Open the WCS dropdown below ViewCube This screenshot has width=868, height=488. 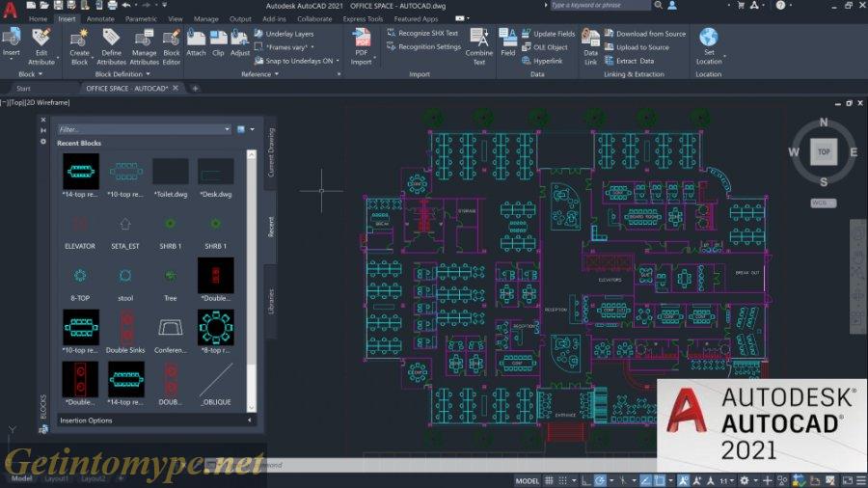[824, 203]
